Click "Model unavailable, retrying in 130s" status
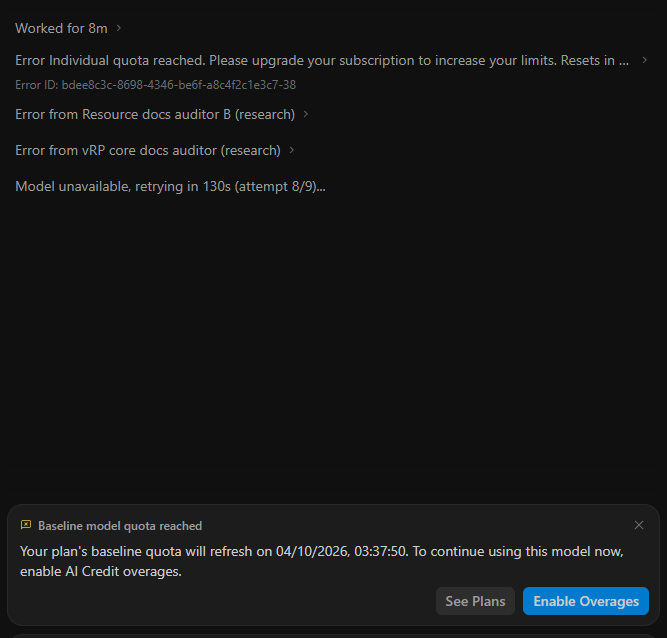The height and width of the screenshot is (638, 667). [x=170, y=186]
